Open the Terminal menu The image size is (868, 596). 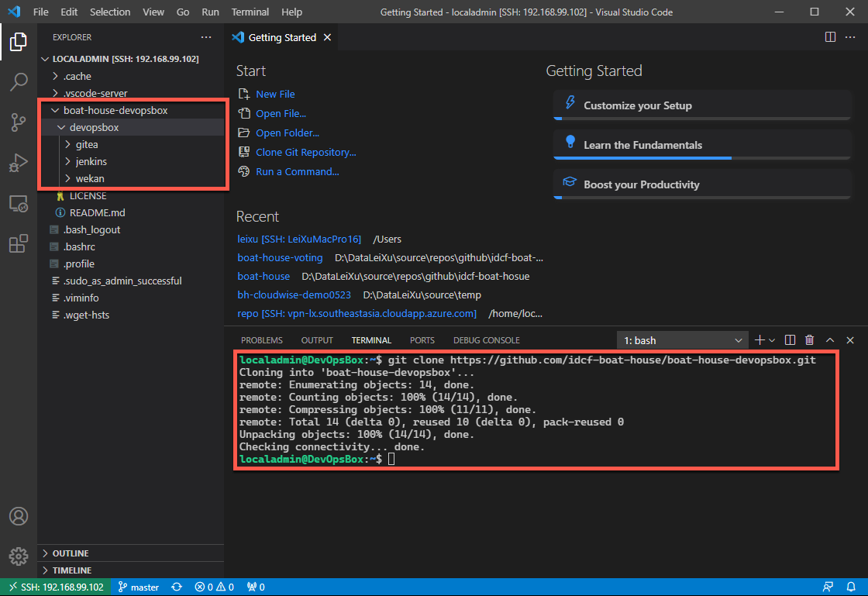pyautogui.click(x=250, y=12)
